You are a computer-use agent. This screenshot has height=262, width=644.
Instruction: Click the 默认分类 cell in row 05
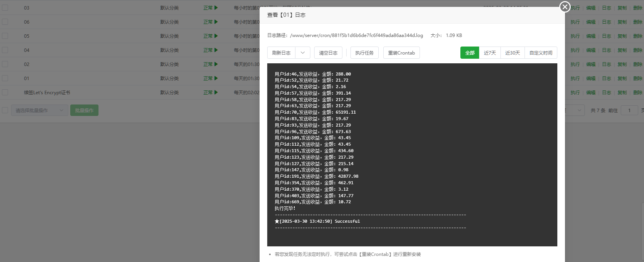click(x=169, y=36)
